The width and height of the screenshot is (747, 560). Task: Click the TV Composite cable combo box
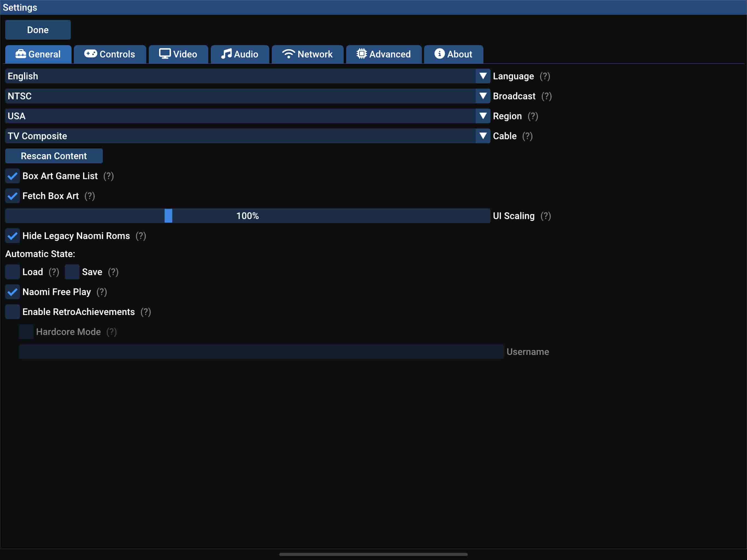[x=247, y=136]
